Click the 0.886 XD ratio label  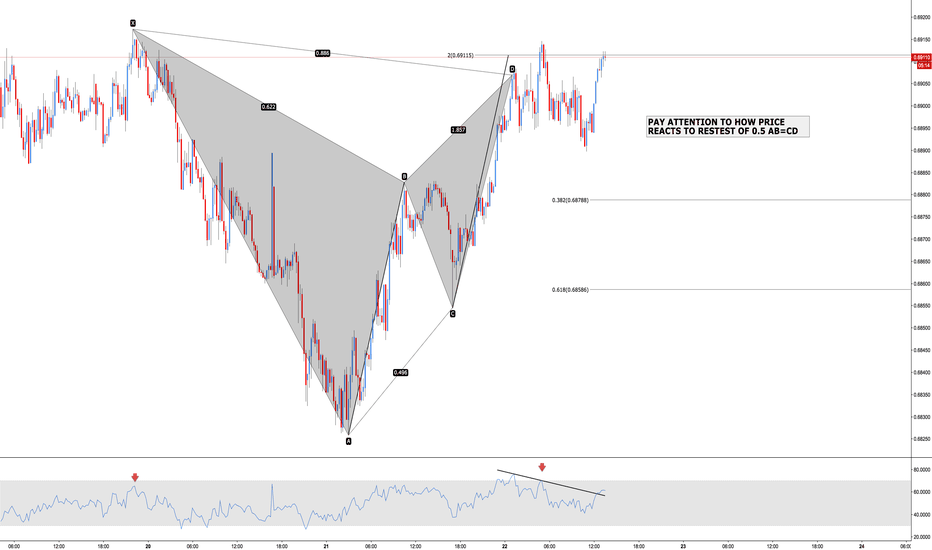point(322,53)
